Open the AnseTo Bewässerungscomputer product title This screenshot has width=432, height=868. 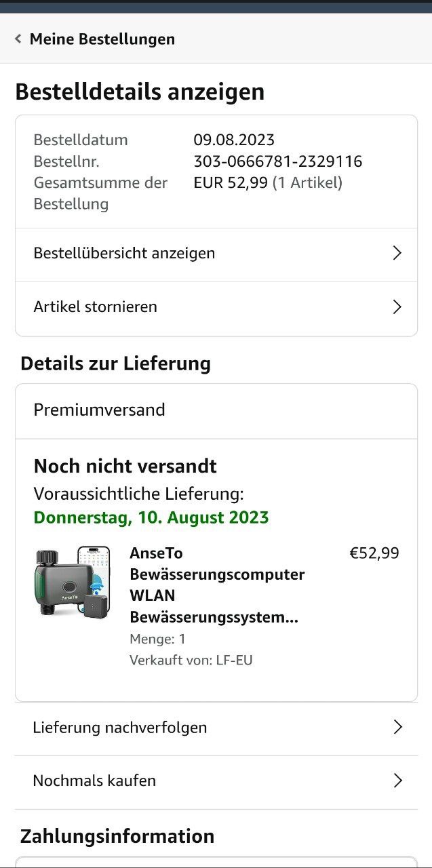(x=216, y=585)
